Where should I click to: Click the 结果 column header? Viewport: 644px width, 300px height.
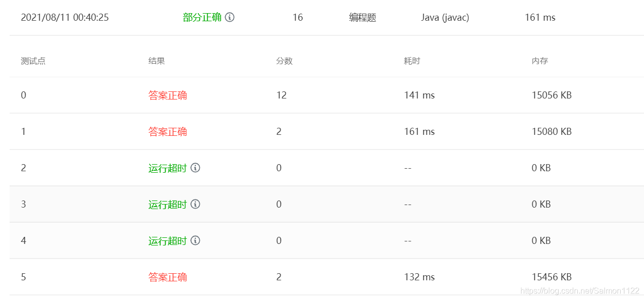(156, 61)
